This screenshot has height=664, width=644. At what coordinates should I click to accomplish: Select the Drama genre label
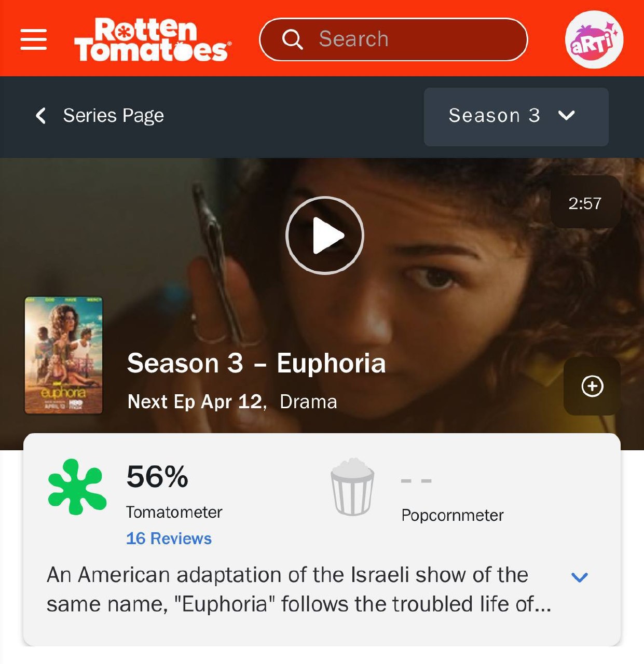pos(308,402)
